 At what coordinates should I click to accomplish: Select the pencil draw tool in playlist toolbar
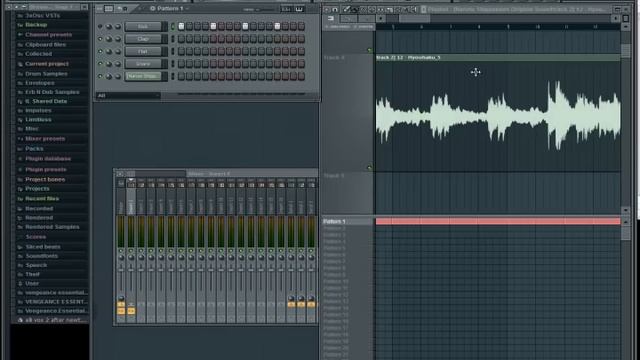(x=347, y=9)
